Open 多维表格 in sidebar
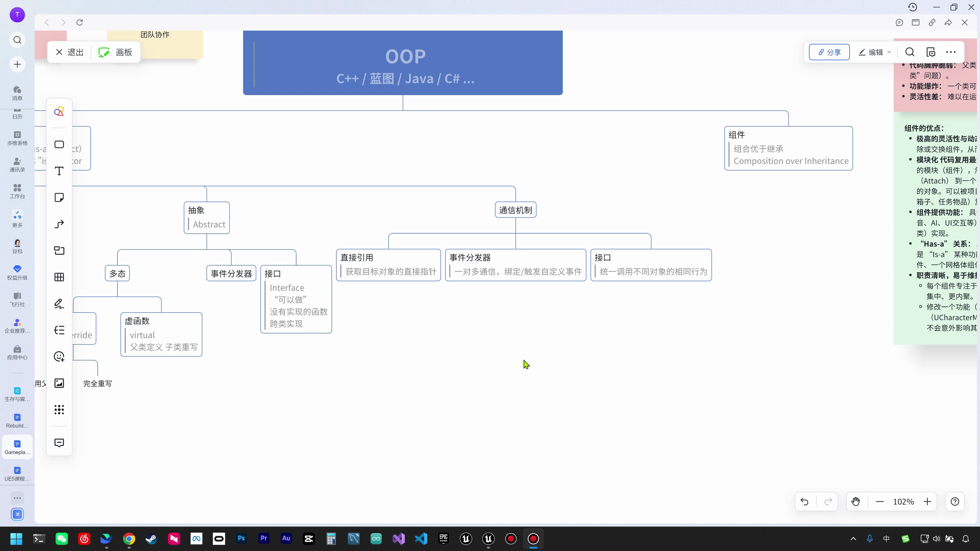 tap(17, 139)
